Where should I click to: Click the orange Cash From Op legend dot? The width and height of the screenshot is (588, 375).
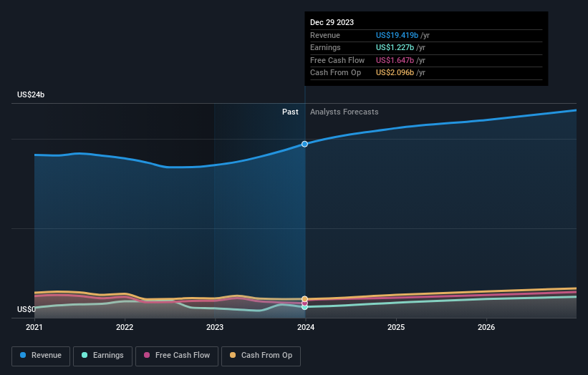coord(233,355)
